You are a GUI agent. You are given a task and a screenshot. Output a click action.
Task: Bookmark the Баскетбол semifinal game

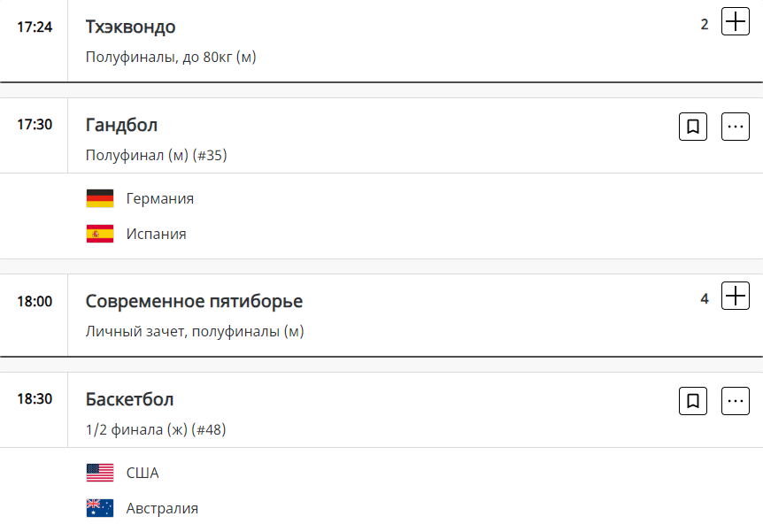click(x=693, y=402)
